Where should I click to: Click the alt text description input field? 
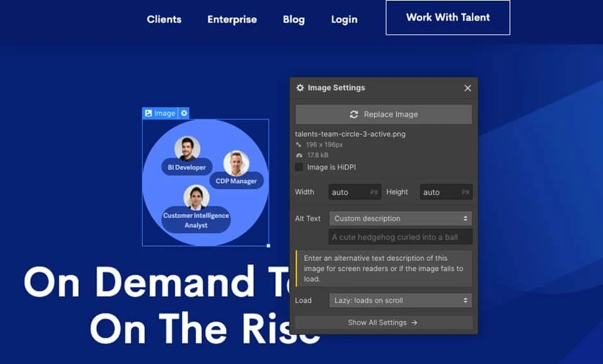[400, 237]
